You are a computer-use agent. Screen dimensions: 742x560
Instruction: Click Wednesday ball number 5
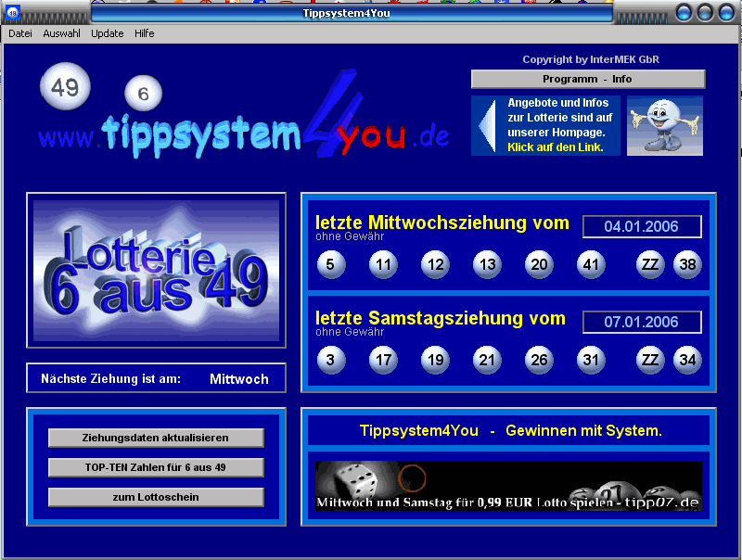(331, 264)
